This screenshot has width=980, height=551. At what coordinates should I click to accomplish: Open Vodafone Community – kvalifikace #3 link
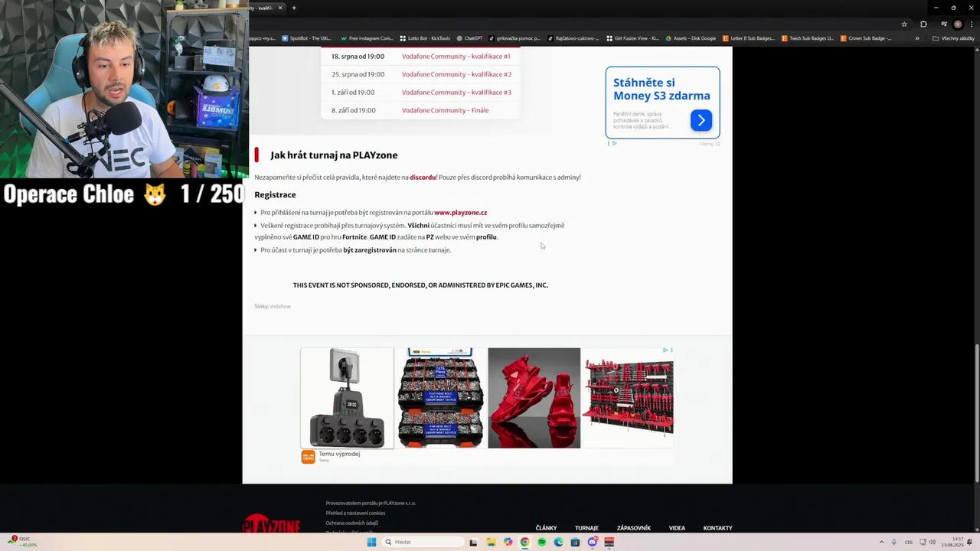pyautogui.click(x=456, y=93)
